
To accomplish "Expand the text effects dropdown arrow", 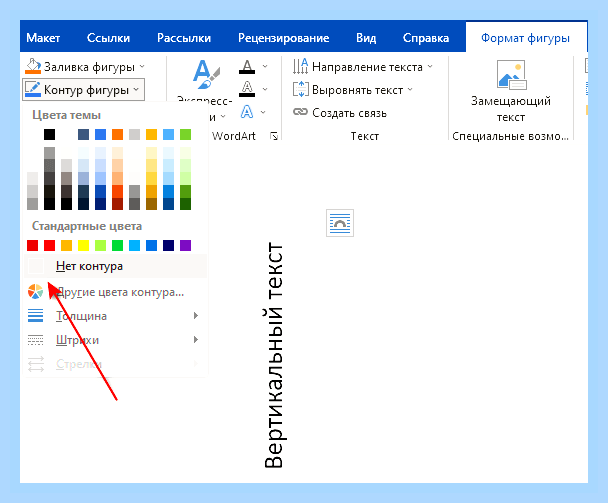I will click(x=263, y=112).
